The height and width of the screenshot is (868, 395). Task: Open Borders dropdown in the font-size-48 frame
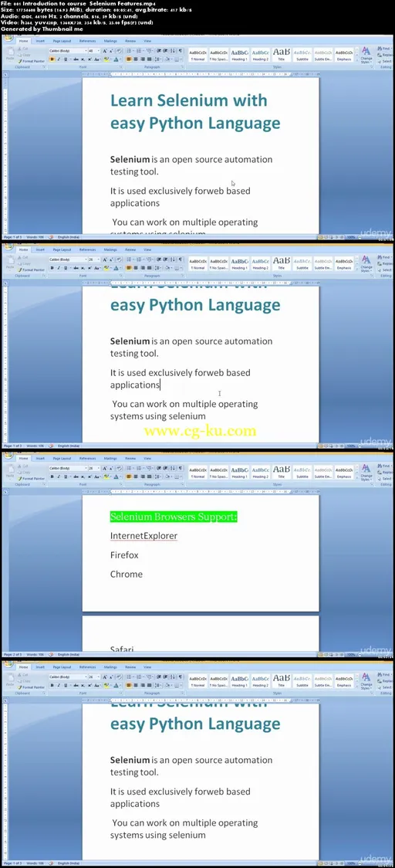pyautogui.click(x=181, y=59)
